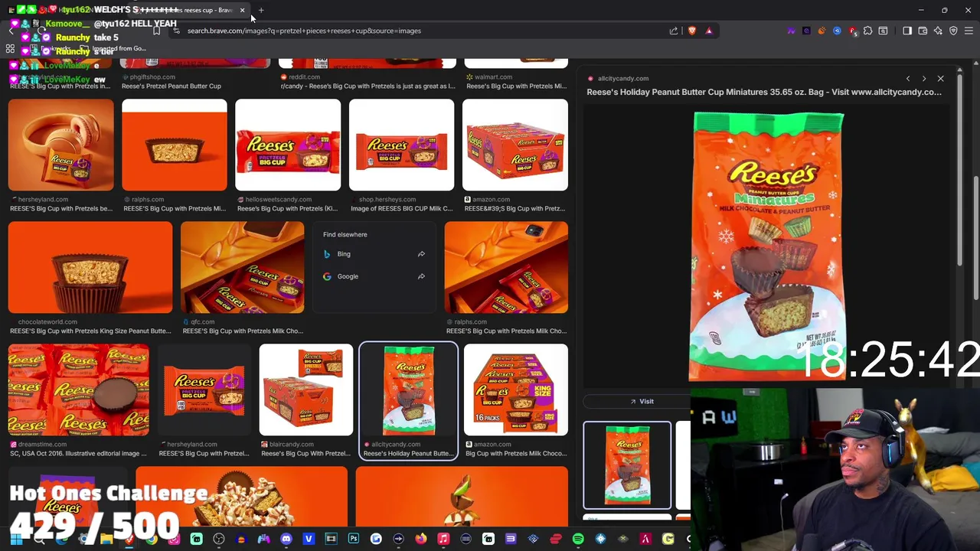Screen dimensions: 980x551
Task: Go to previous image in preview panel
Action: click(908, 78)
